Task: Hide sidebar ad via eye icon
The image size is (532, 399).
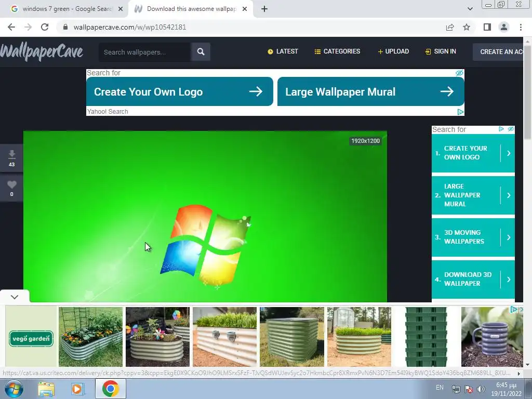Action: pos(511,129)
